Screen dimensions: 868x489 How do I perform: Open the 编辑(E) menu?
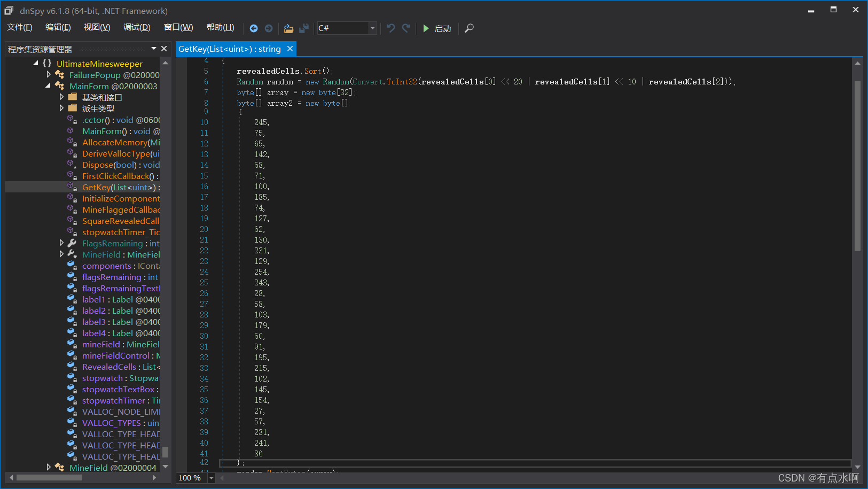[58, 27]
